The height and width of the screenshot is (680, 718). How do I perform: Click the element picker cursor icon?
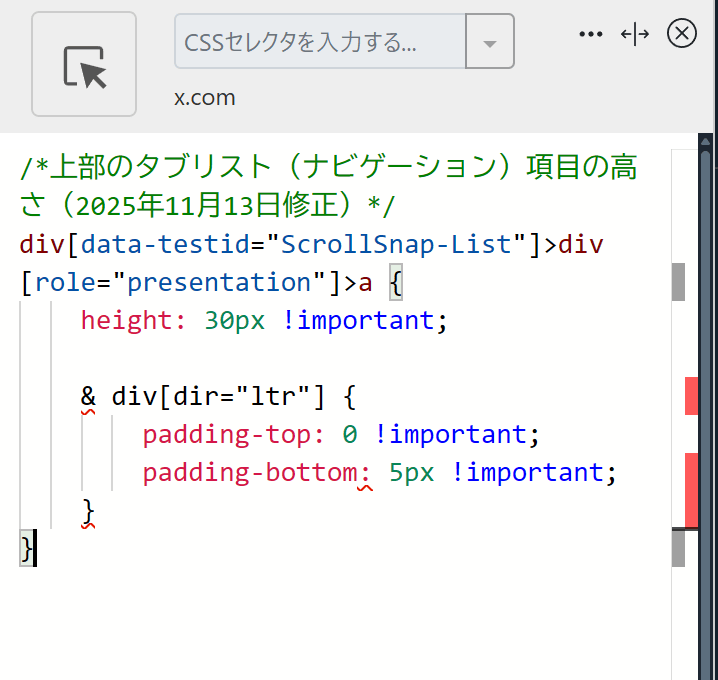coord(84,65)
